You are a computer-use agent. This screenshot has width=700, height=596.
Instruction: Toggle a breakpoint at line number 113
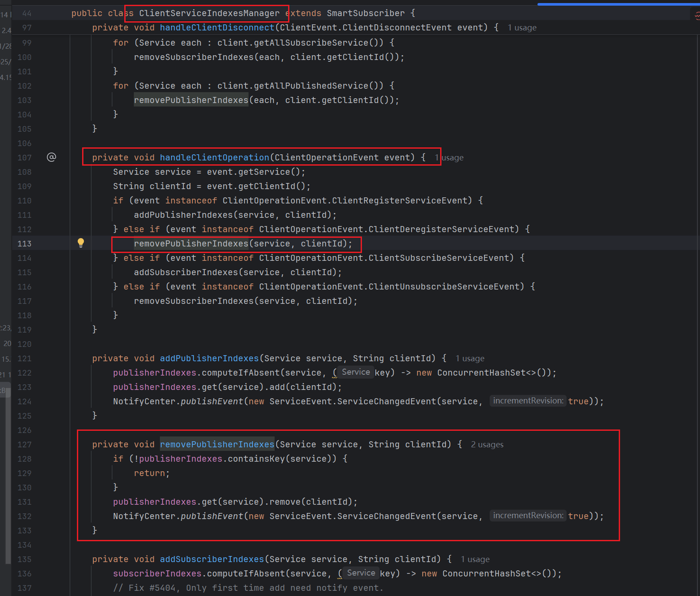coord(25,244)
